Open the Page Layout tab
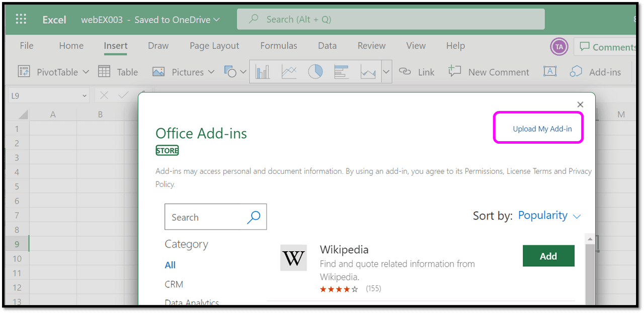Screen dimensions: 644x313 [214, 46]
